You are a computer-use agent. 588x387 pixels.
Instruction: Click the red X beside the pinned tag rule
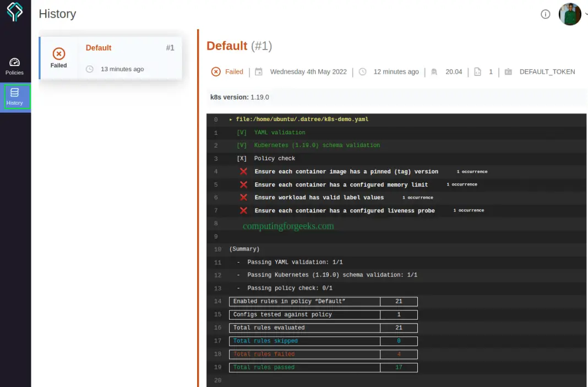click(x=244, y=171)
